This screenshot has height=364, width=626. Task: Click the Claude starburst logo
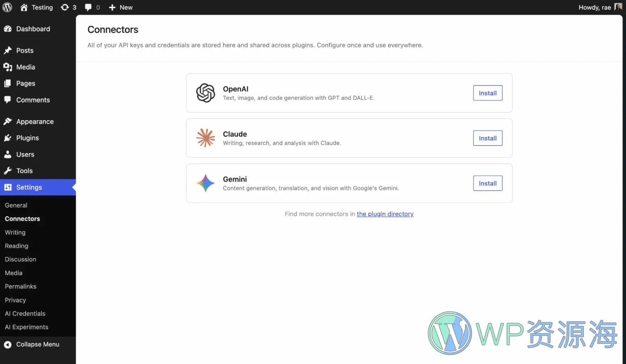(205, 138)
